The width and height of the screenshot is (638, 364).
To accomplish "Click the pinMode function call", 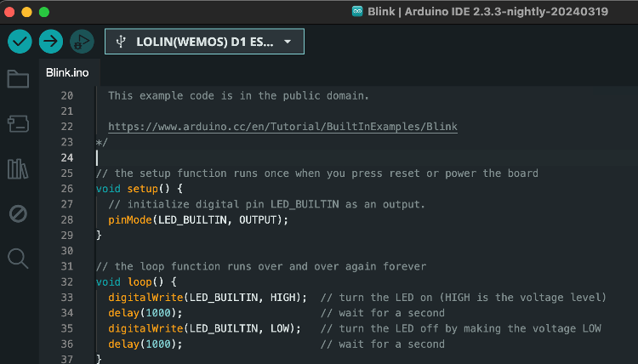I will tap(128, 219).
